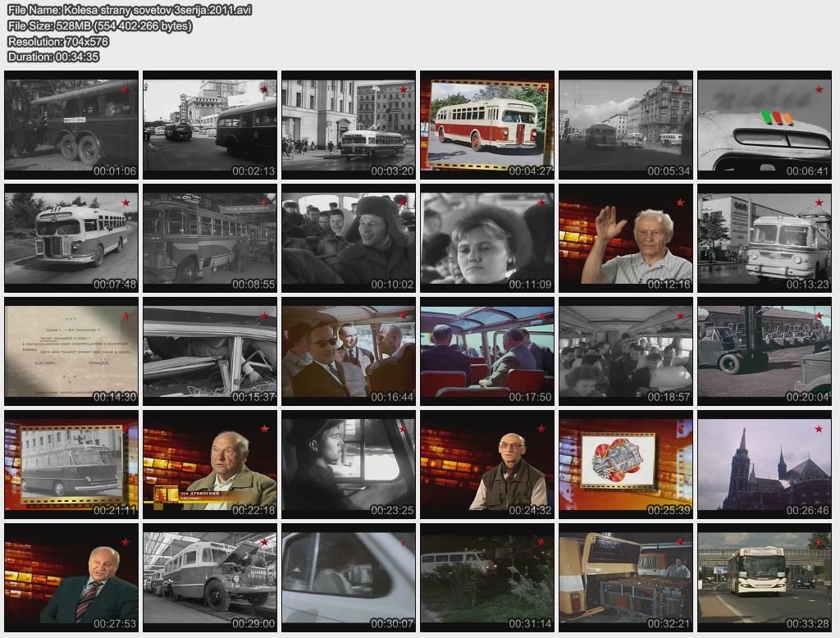Click the Duration 00:34:35 text
Image resolution: width=840 pixels, height=638 pixels.
coord(53,57)
